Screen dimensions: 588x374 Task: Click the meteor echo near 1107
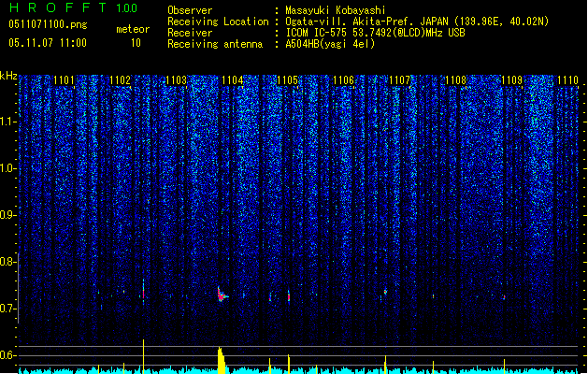[x=385, y=292]
